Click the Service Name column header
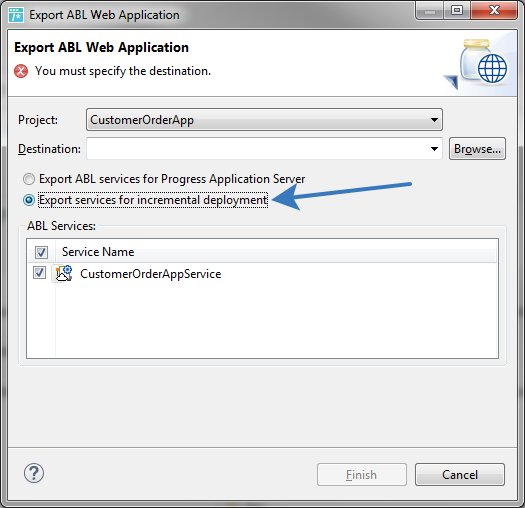This screenshot has width=525, height=508. (x=98, y=252)
